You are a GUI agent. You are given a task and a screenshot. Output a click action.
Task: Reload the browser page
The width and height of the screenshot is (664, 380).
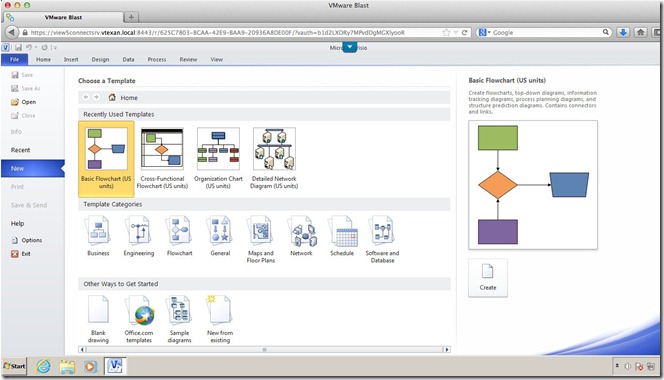(465, 33)
